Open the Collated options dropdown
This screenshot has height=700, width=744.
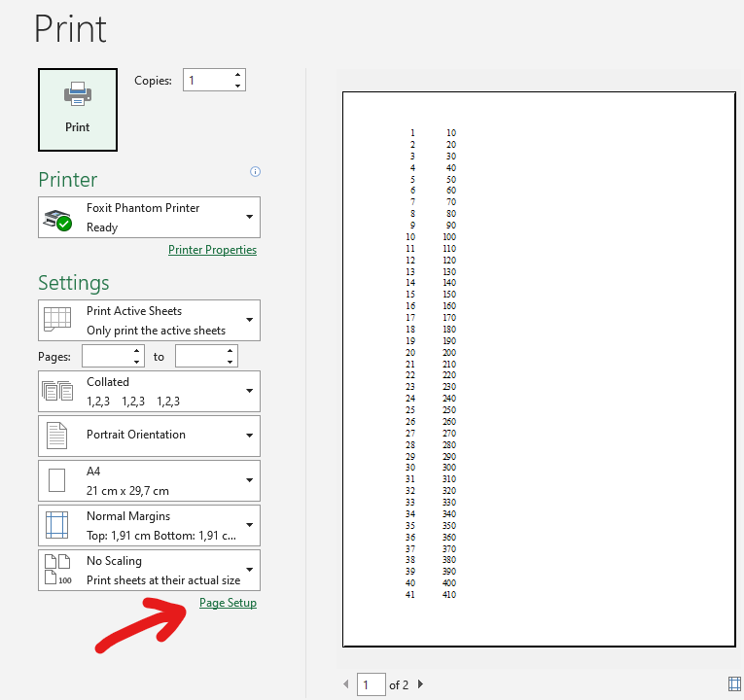pyautogui.click(x=149, y=391)
